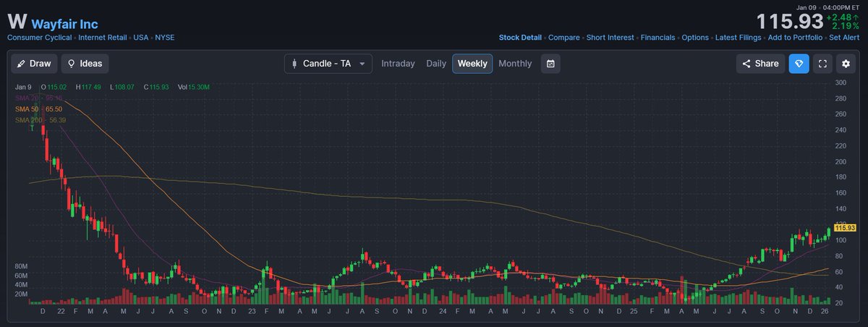Click the lightbulb icon in Ideas button

click(x=72, y=64)
